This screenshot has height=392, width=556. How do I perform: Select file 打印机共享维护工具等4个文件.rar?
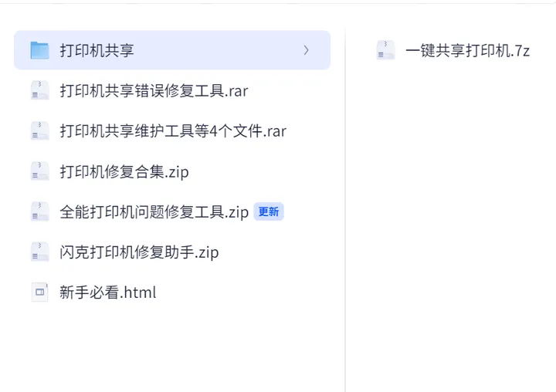173,131
